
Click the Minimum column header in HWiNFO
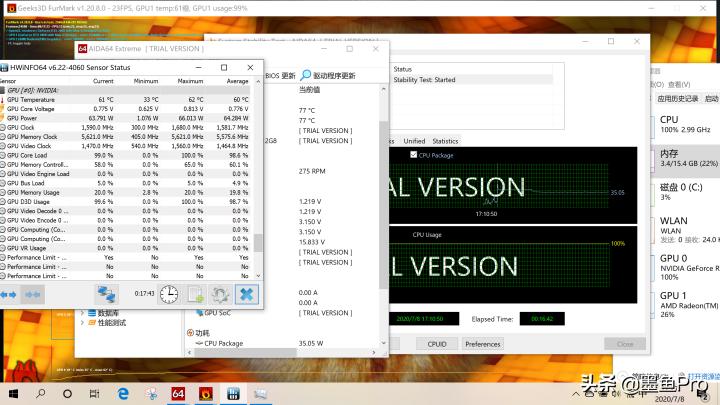pos(146,81)
